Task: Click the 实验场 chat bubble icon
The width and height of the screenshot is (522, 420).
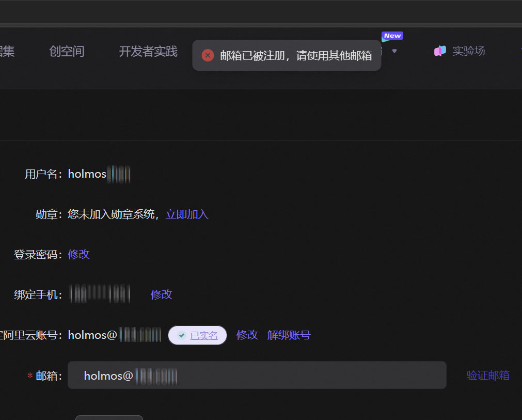Action: (440, 51)
